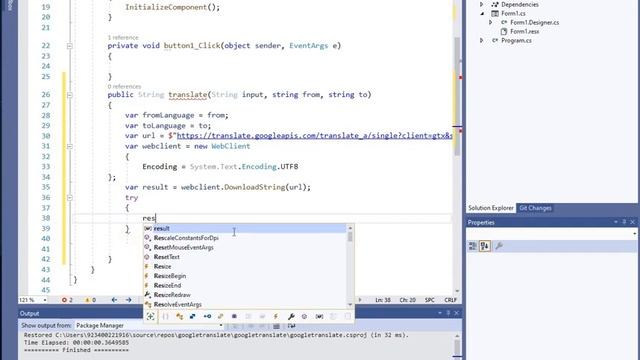Click the Alphabetical sort button in Properties
The height and width of the screenshot is (360, 640).
[x=485, y=246]
